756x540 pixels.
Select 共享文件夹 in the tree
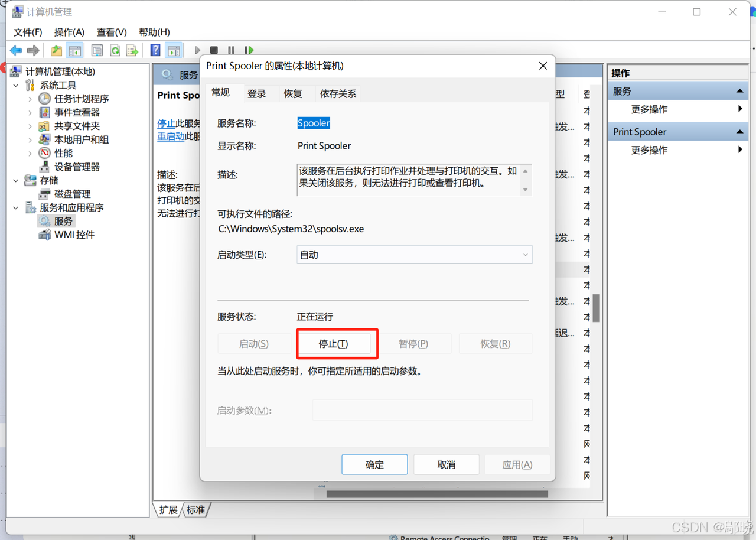pyautogui.click(x=77, y=126)
